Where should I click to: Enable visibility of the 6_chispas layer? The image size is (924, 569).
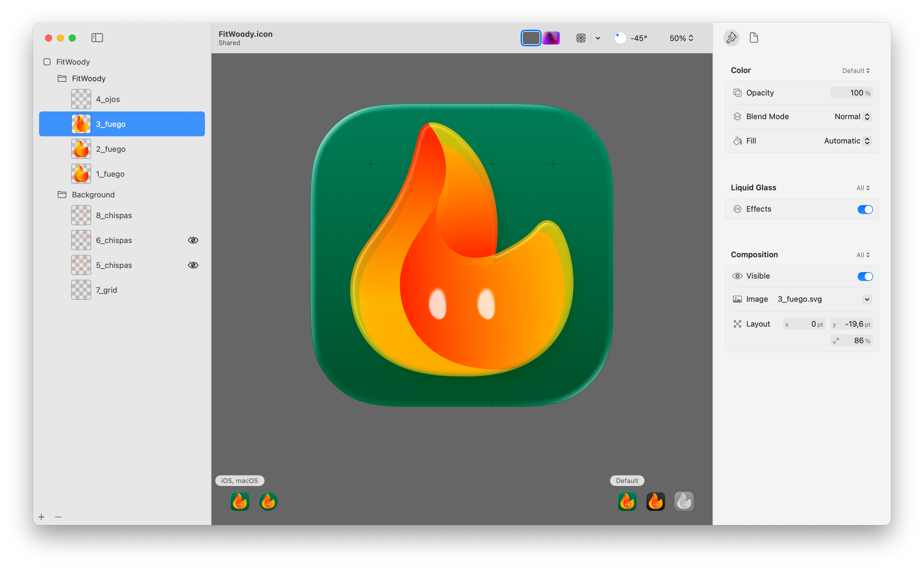click(x=193, y=240)
